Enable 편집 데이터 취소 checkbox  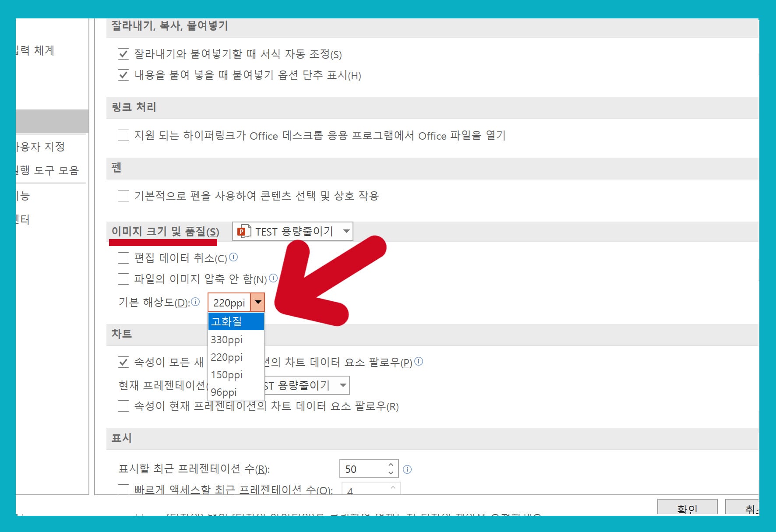tap(123, 258)
